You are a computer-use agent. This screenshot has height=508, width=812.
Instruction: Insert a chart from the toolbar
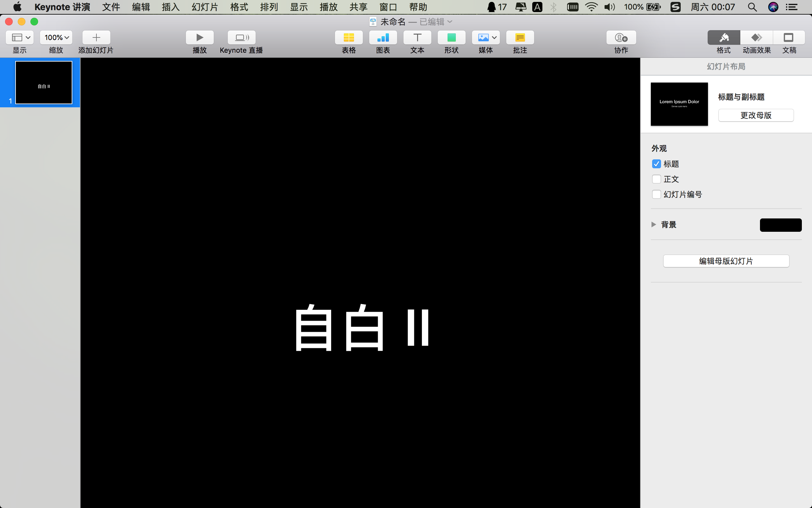coord(383,37)
